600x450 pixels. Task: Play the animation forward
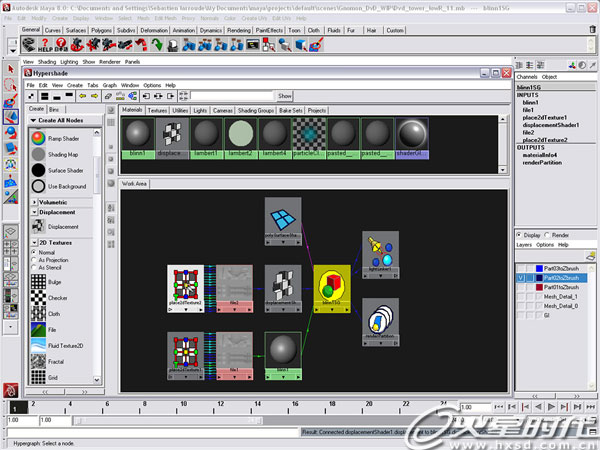(551, 407)
